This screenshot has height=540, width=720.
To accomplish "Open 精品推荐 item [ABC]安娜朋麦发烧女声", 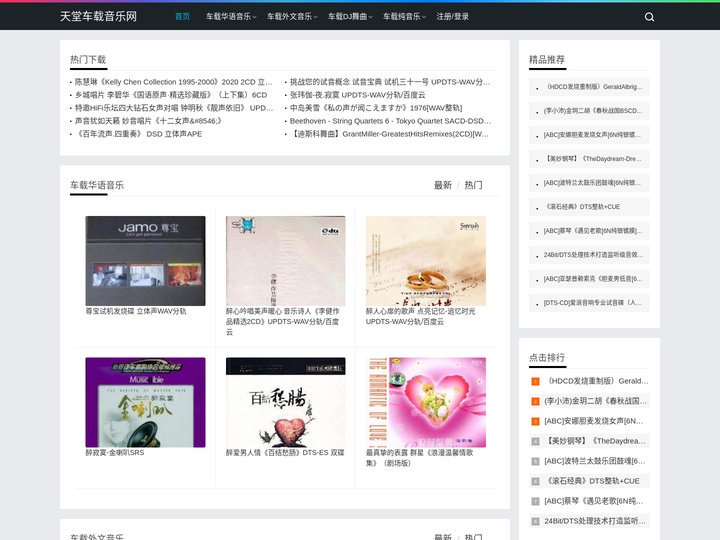I will [592, 135].
